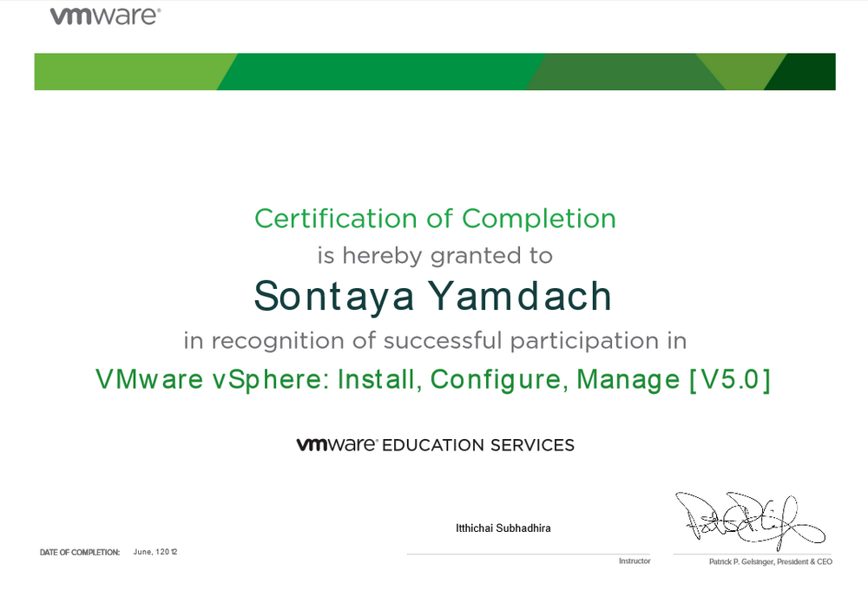Screen dimensions: 868x590
Task: Click the 'is hereby granted to' text
Action: pos(435,255)
